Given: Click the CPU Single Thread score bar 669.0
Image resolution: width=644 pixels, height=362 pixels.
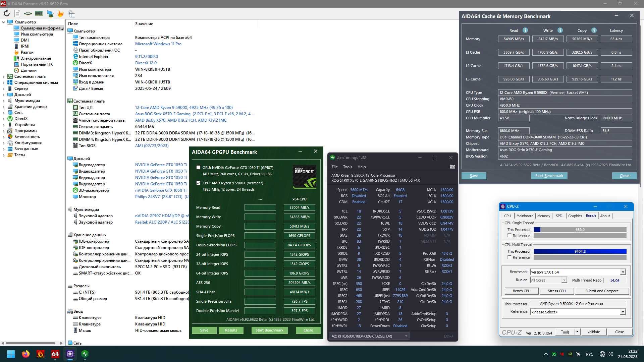Looking at the screenshot, I should 580,230.
